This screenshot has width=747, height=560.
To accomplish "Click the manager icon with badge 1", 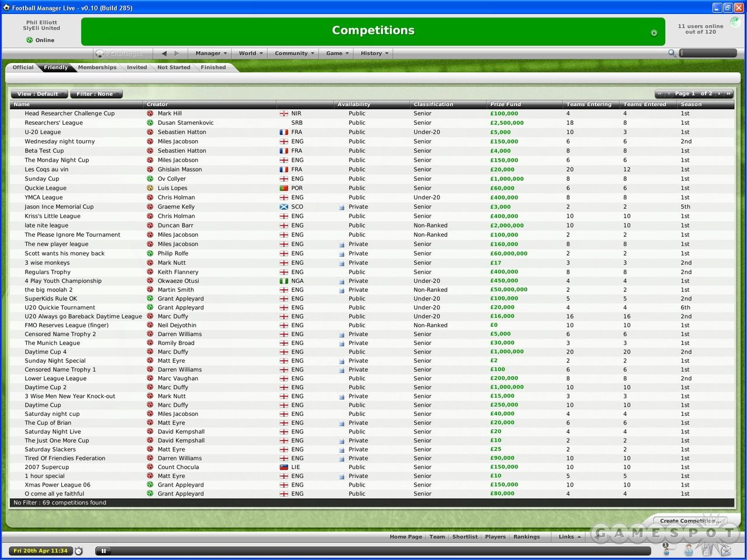I will coord(666,548).
